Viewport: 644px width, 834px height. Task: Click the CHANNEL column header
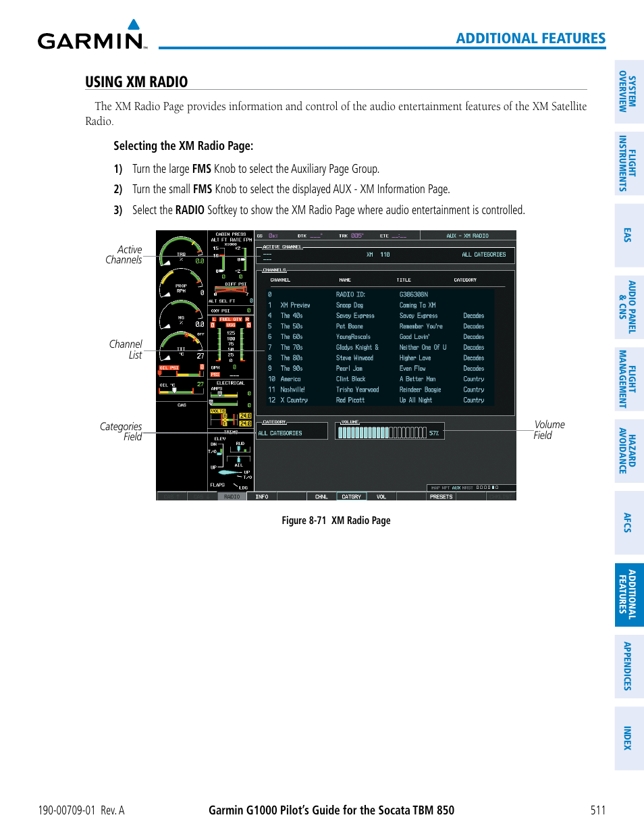tap(280, 280)
